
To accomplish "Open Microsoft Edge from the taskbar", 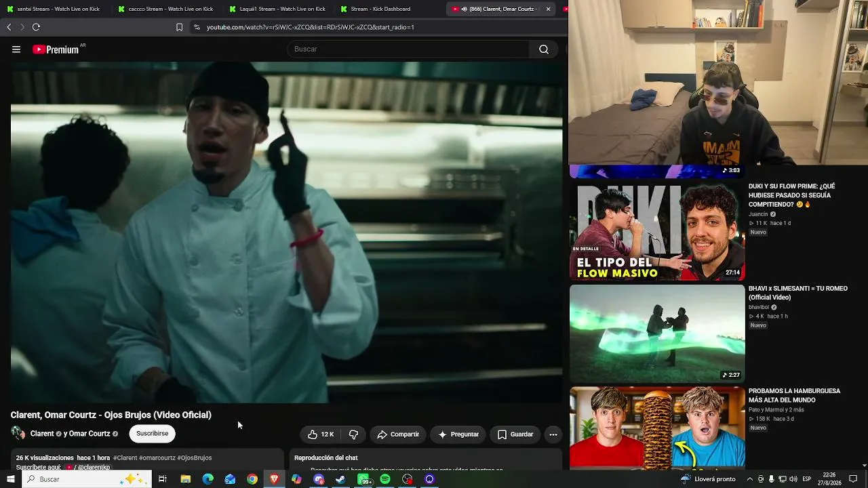I will click(208, 479).
